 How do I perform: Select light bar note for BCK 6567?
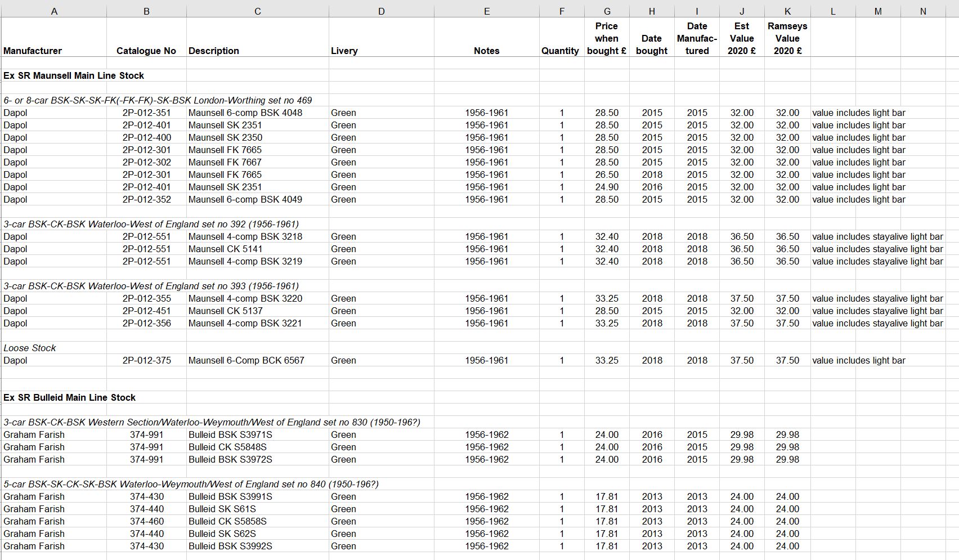click(859, 360)
